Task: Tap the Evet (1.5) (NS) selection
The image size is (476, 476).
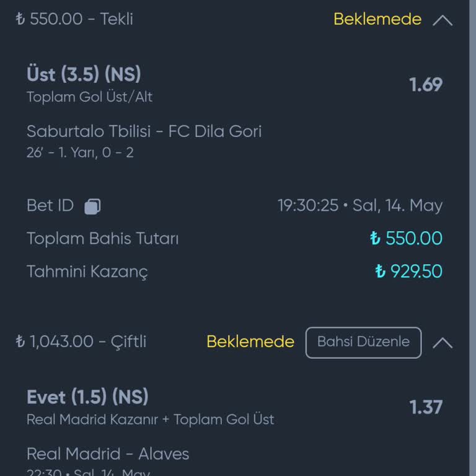Action: 87,397
